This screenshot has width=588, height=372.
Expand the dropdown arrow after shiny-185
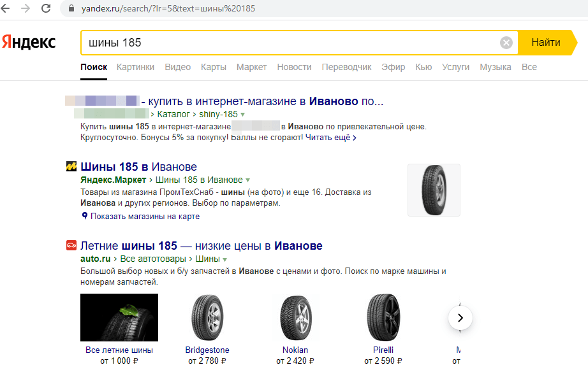point(242,115)
